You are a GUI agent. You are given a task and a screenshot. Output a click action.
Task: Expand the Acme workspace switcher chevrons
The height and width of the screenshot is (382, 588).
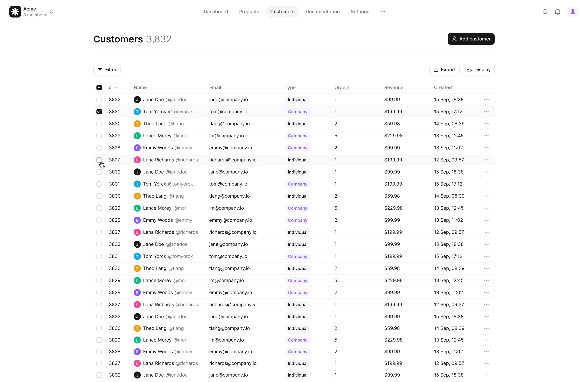[51, 12]
